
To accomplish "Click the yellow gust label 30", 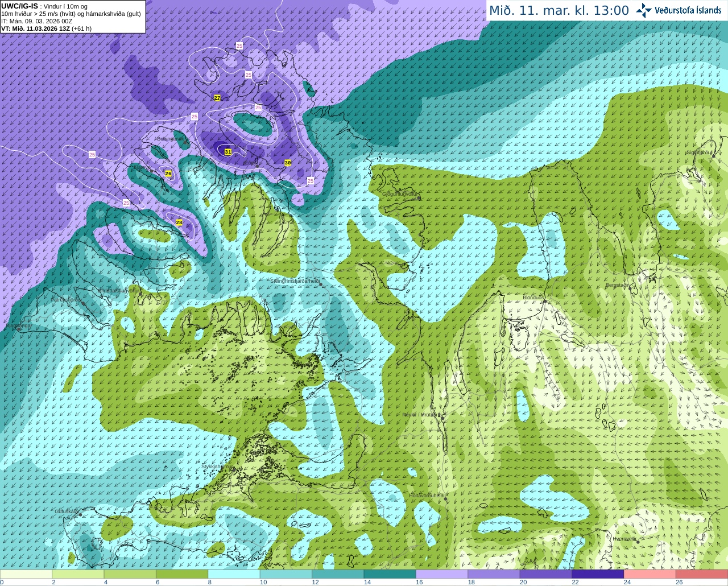I will pos(288,163).
